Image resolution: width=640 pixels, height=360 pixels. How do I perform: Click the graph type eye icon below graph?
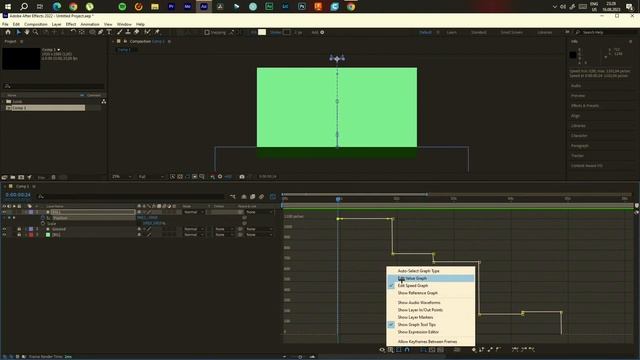382,349
